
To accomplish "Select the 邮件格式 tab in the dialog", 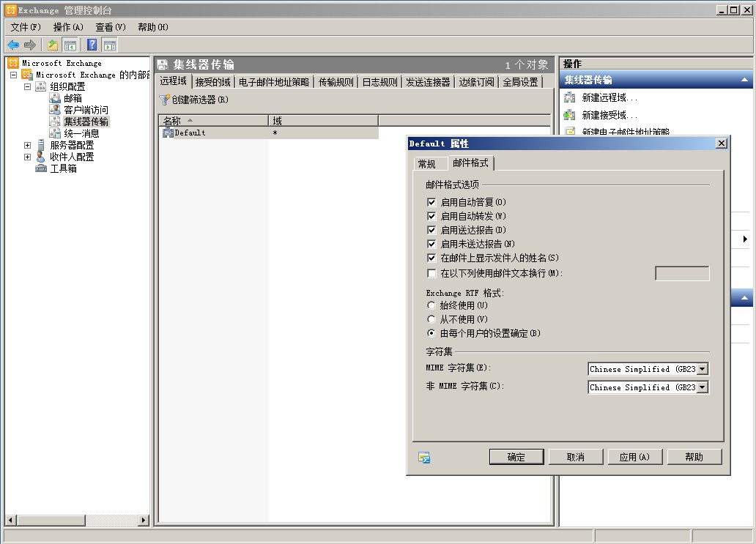I will tap(470, 163).
